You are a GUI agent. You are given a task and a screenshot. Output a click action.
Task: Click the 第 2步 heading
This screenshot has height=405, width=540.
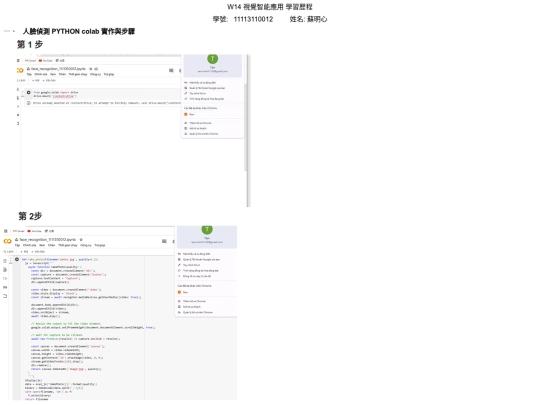[30, 216]
